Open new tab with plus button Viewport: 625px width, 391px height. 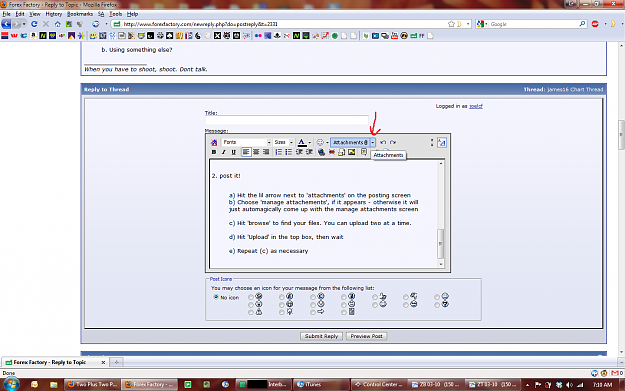116,362
